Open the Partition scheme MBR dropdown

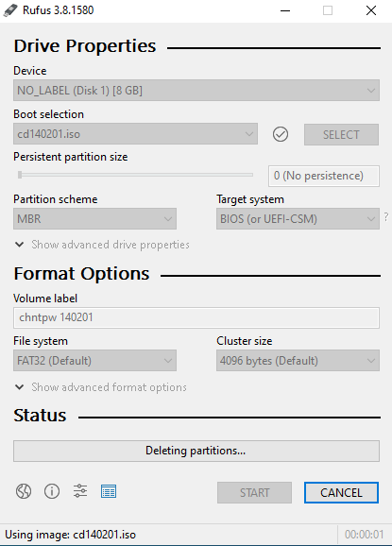94,218
